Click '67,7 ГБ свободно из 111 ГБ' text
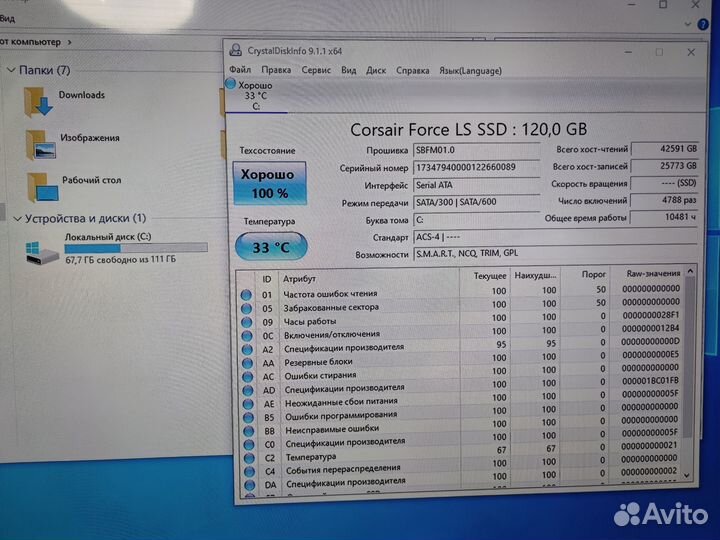Viewport: 720px width, 540px height. (120, 259)
